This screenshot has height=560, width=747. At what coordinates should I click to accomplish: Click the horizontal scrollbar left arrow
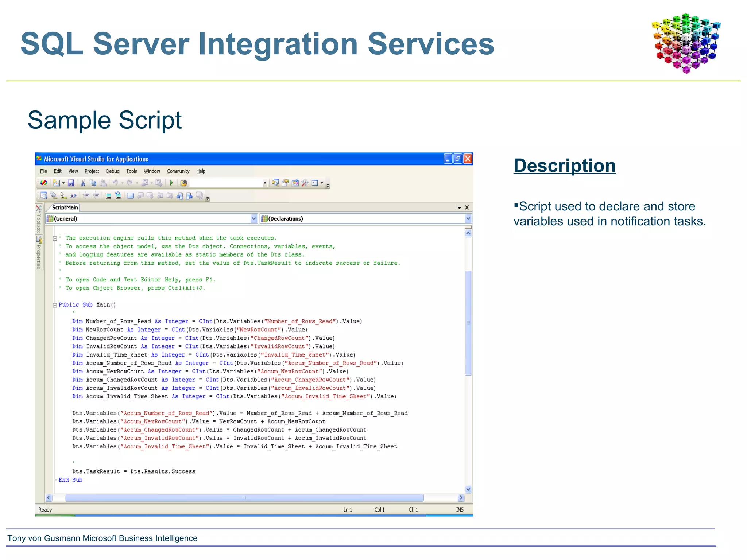click(49, 498)
